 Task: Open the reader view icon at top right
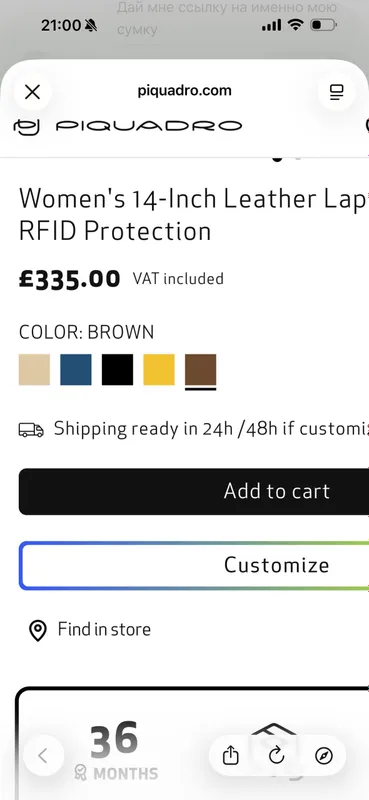(336, 92)
